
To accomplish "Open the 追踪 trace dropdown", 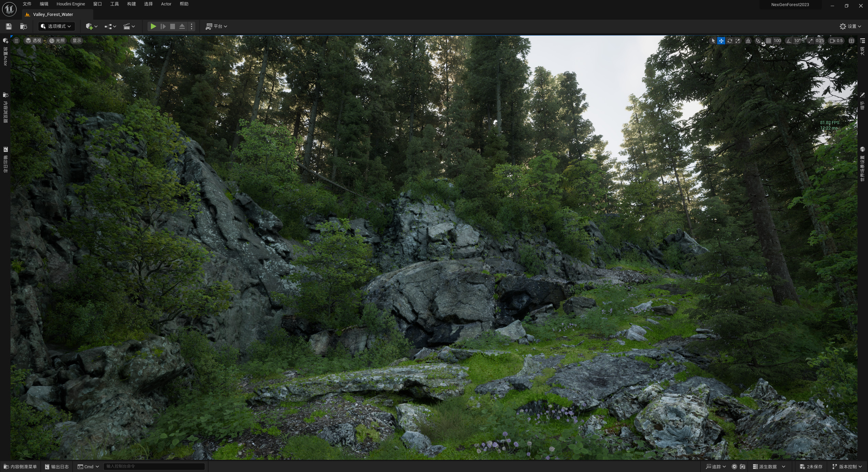I will [x=716, y=467].
